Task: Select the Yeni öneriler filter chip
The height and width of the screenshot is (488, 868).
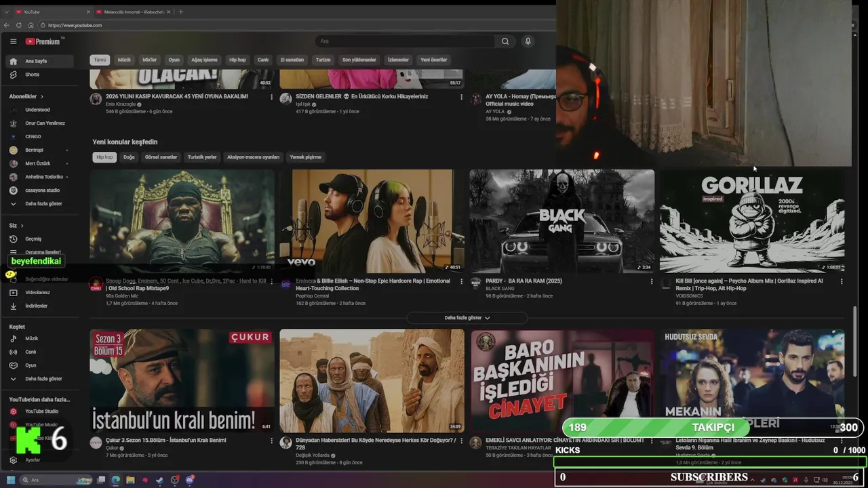Action: point(434,60)
